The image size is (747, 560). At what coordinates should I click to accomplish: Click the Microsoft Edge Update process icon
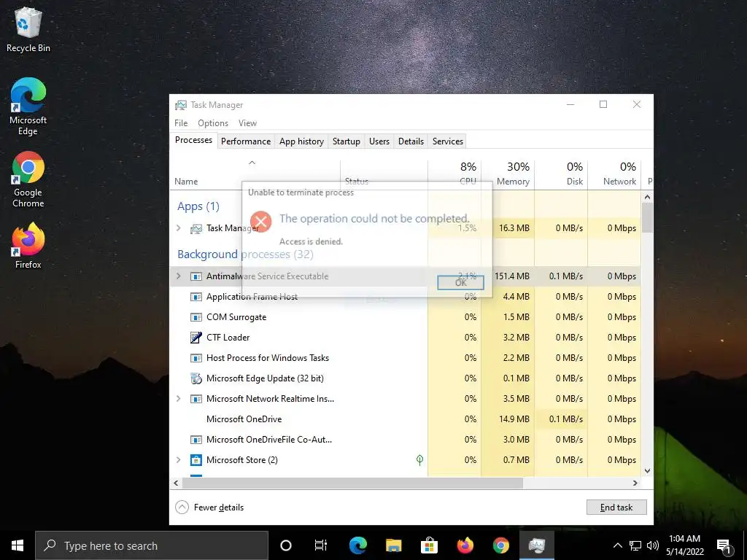(x=196, y=378)
